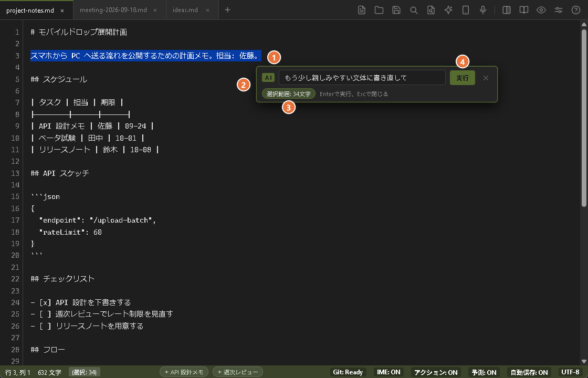This screenshot has width=588, height=378.
Task: Click the 行 3, 列 1 cursor position
Action: (x=18, y=372)
